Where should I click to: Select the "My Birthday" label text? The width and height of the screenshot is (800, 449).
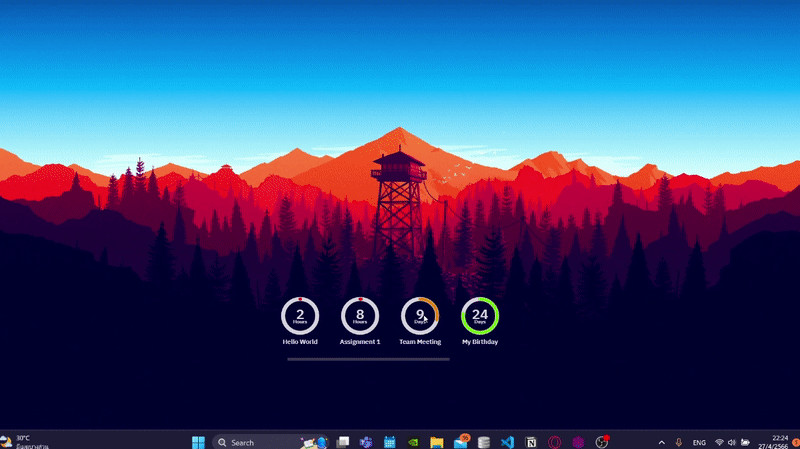[480, 342]
